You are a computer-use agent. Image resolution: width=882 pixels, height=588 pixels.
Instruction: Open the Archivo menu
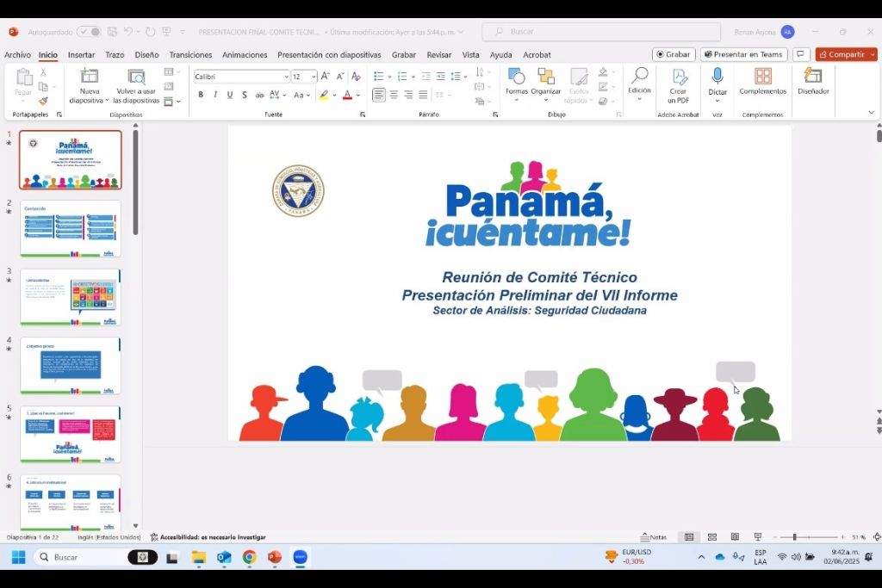(17, 54)
